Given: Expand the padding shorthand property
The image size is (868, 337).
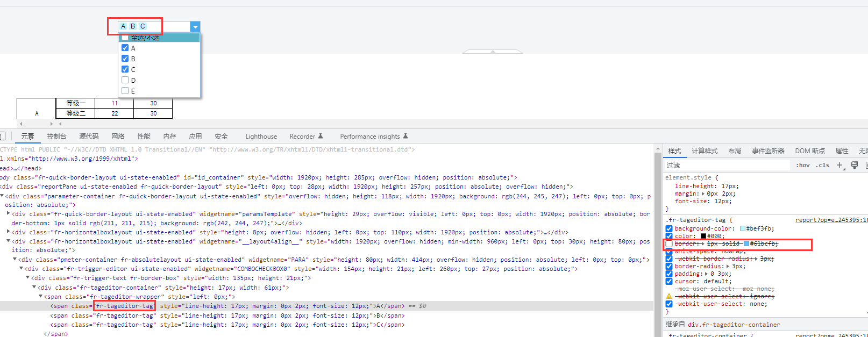Looking at the screenshot, I should click(x=707, y=274).
